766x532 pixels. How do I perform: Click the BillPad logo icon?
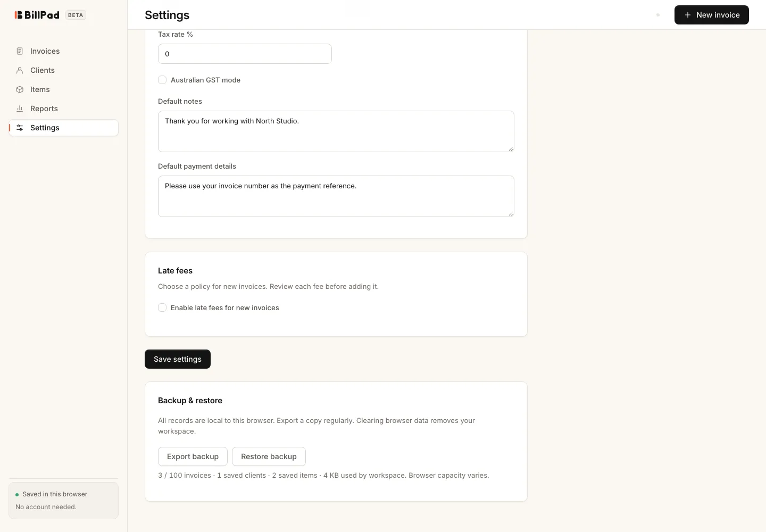point(19,15)
